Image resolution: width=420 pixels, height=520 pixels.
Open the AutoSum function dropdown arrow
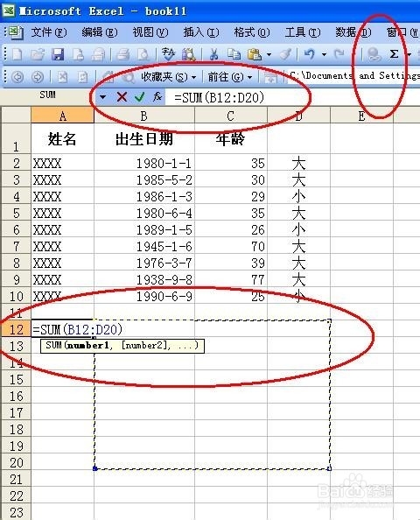[x=409, y=54]
